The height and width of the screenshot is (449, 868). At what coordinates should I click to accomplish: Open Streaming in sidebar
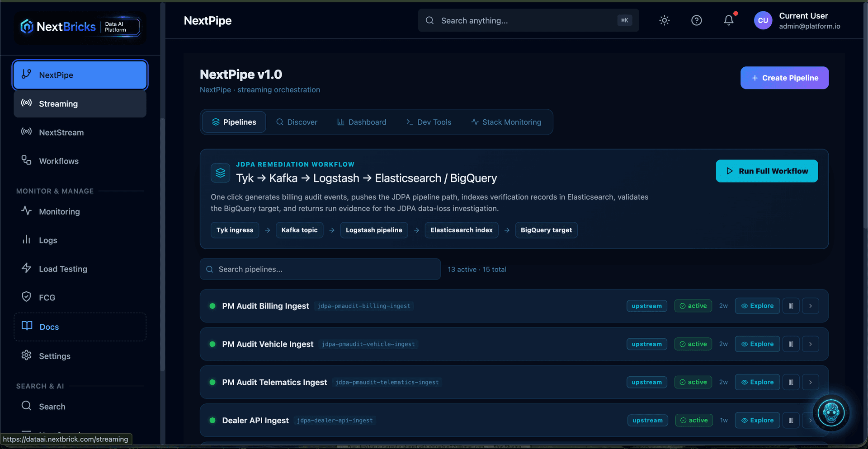[80, 103]
